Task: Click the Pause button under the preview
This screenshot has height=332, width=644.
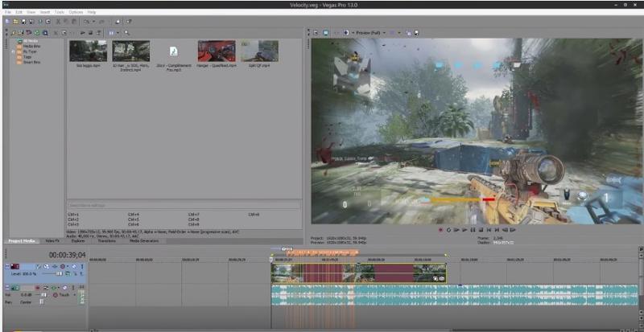Action: [473, 230]
